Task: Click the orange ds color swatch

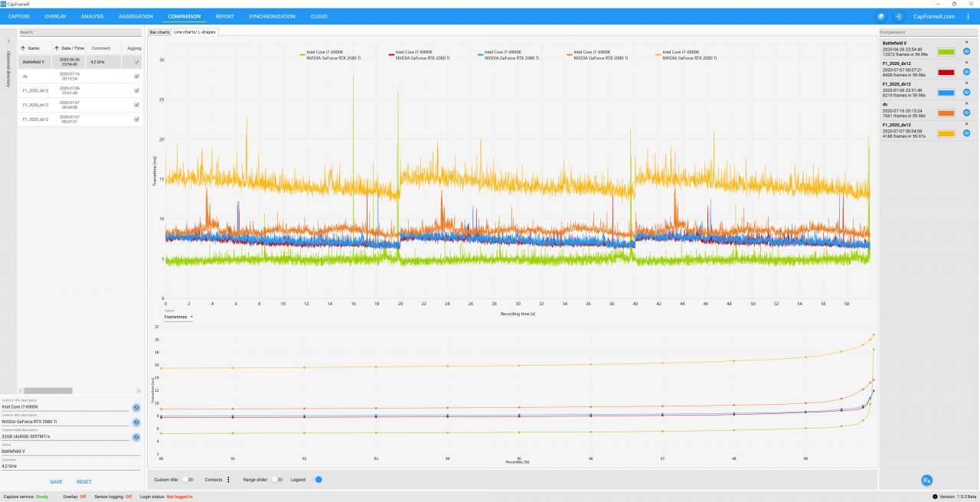Action: pyautogui.click(x=946, y=112)
